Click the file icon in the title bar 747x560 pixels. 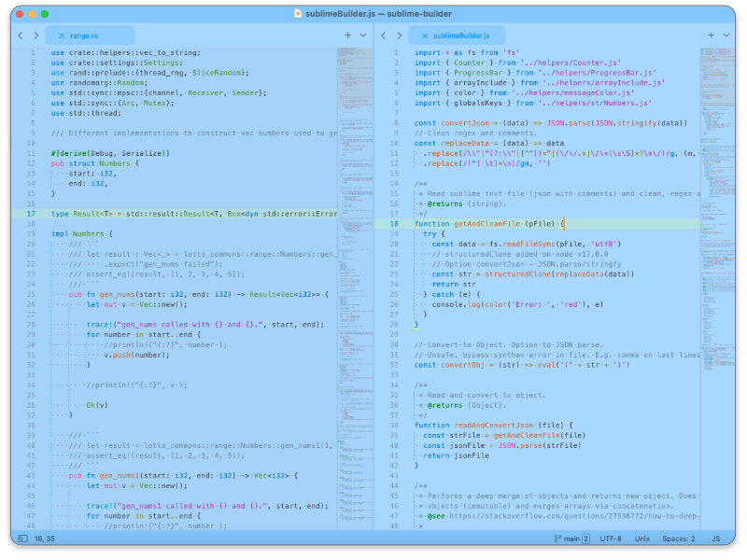click(x=298, y=14)
